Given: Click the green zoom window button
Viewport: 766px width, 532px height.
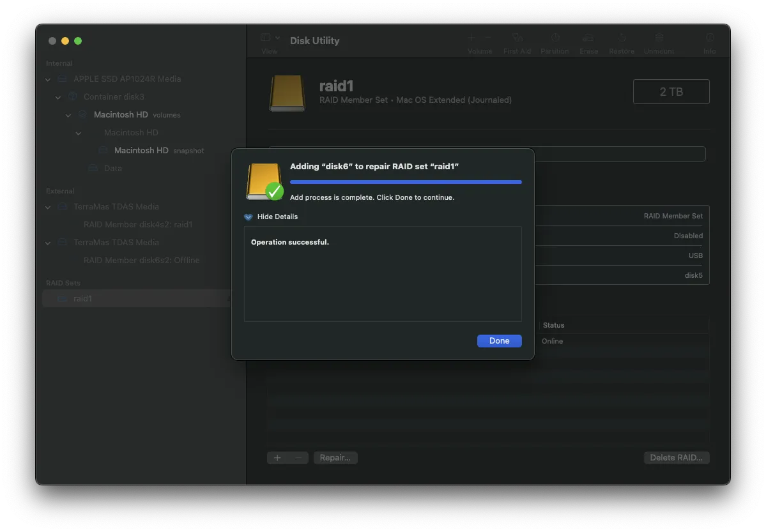Looking at the screenshot, I should (x=78, y=41).
